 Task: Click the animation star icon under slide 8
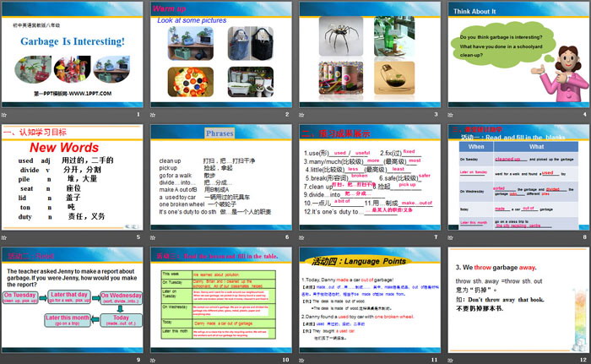[x=450, y=237]
